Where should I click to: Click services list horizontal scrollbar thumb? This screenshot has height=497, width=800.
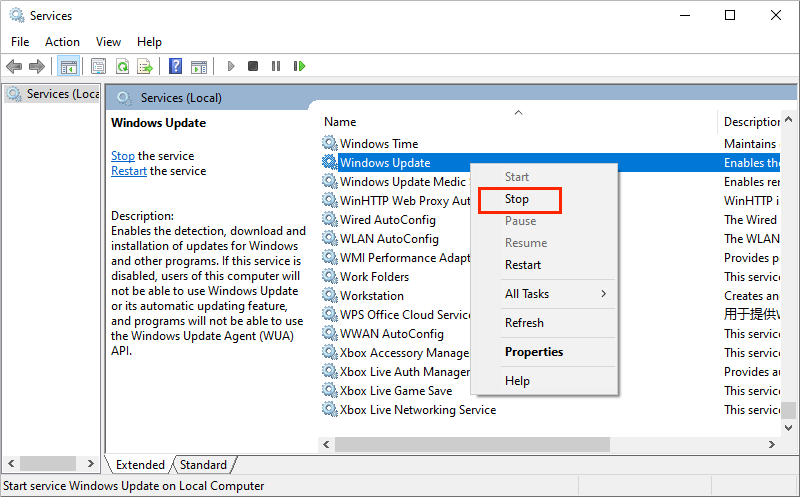[x=472, y=444]
